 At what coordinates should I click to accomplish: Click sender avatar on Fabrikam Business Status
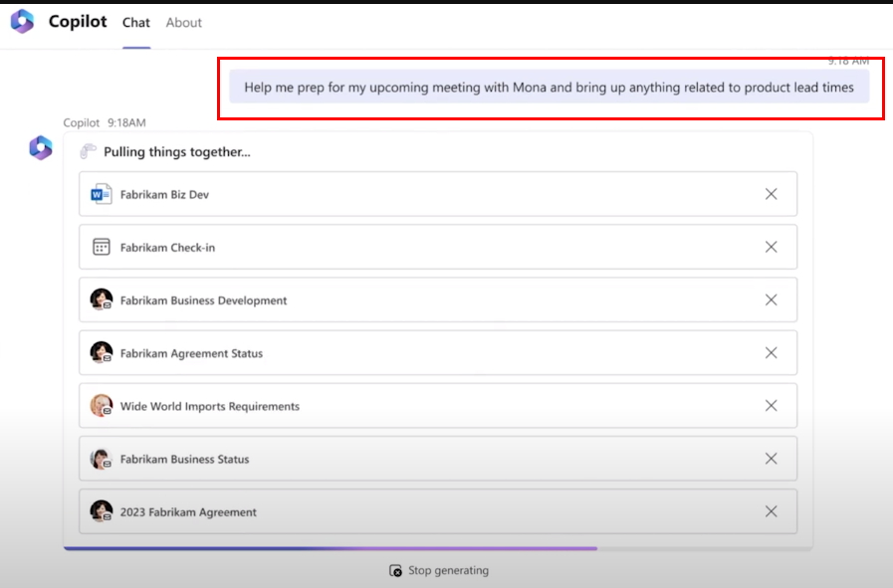point(101,459)
